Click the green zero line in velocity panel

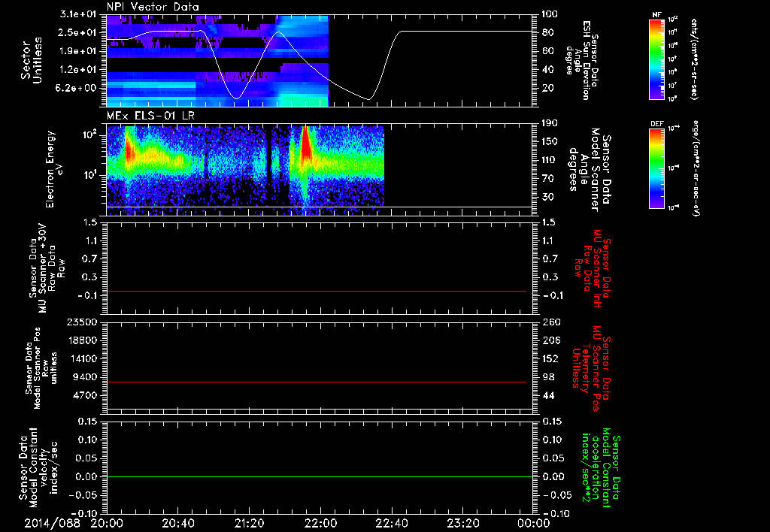pos(320,476)
